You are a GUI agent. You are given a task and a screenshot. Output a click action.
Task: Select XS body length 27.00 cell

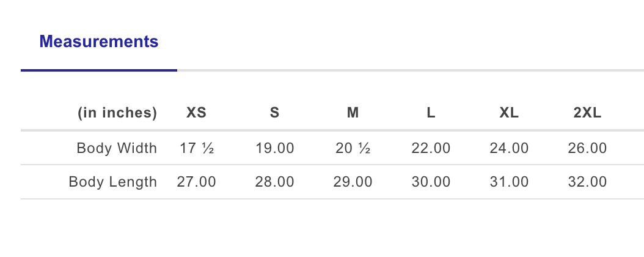[196, 182]
